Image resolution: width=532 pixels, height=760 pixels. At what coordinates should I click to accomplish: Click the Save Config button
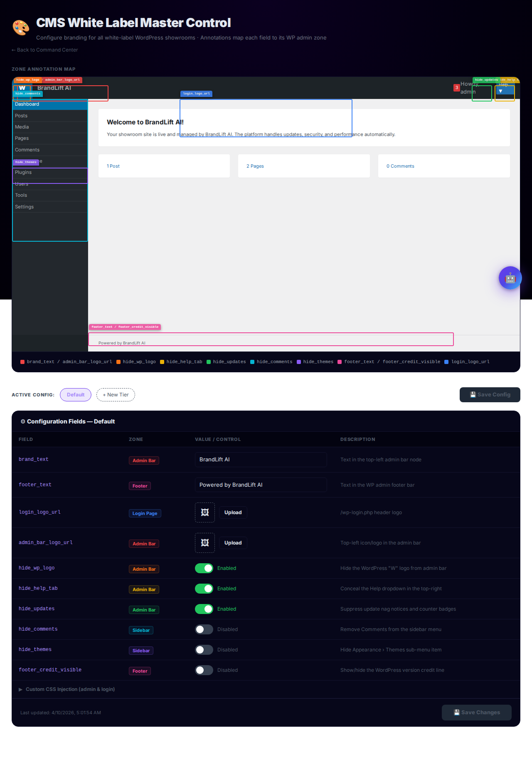pyautogui.click(x=490, y=395)
